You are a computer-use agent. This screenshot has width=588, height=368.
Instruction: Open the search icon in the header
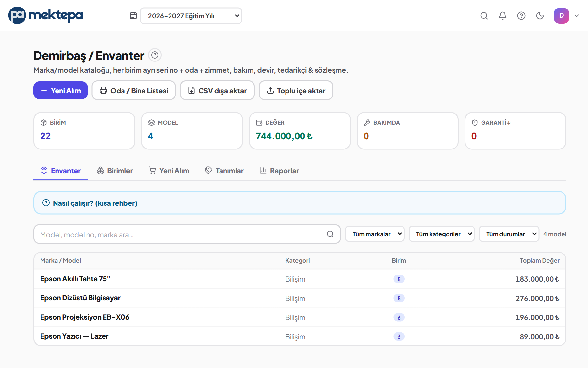coord(484,16)
